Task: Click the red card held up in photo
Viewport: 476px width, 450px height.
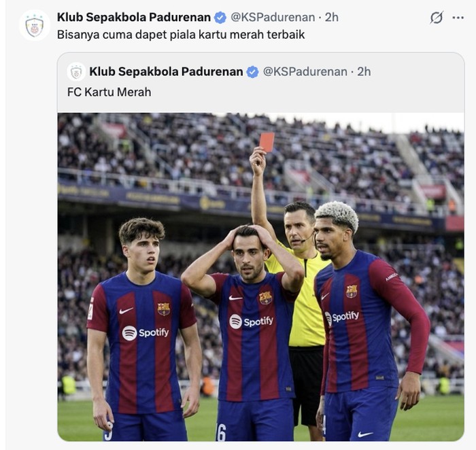Action: tap(267, 141)
